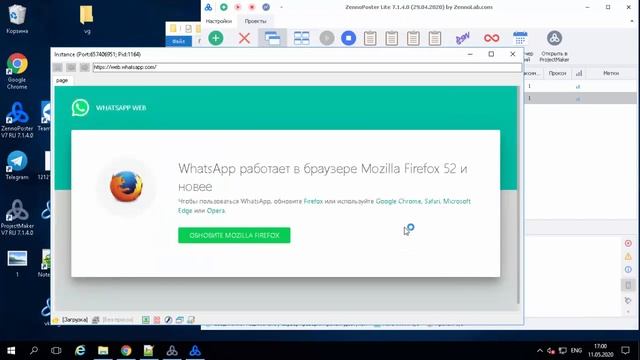Click the blue stop icon in ZennoPoster toolbar
The image size is (640, 360).
pyautogui.click(x=348, y=38)
